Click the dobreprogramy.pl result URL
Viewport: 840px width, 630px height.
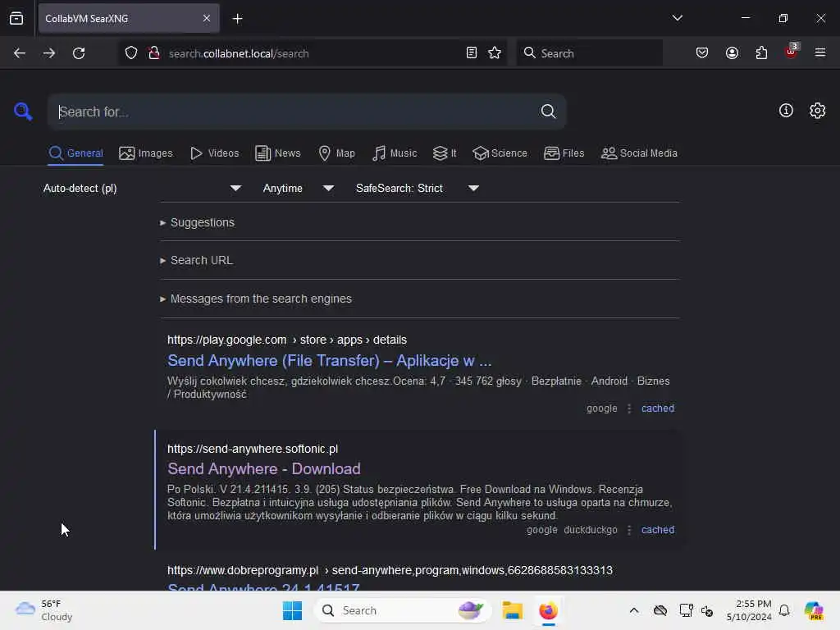click(x=390, y=571)
